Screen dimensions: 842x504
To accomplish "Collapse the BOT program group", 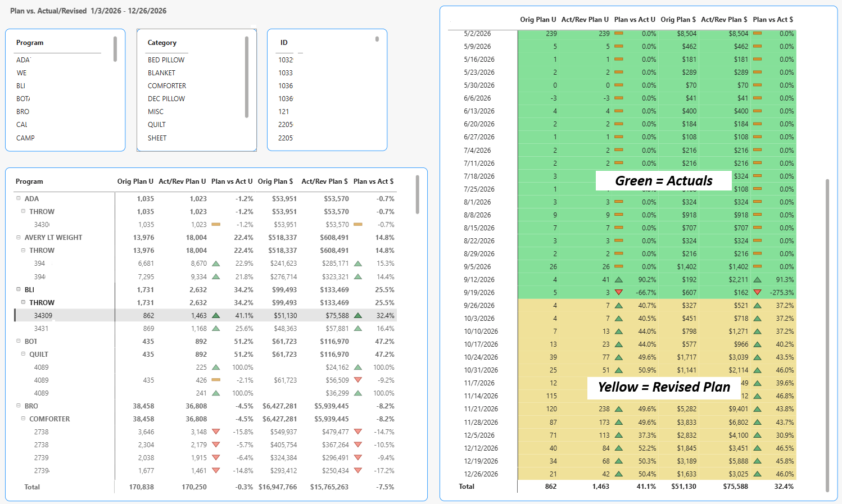I will tap(19, 341).
